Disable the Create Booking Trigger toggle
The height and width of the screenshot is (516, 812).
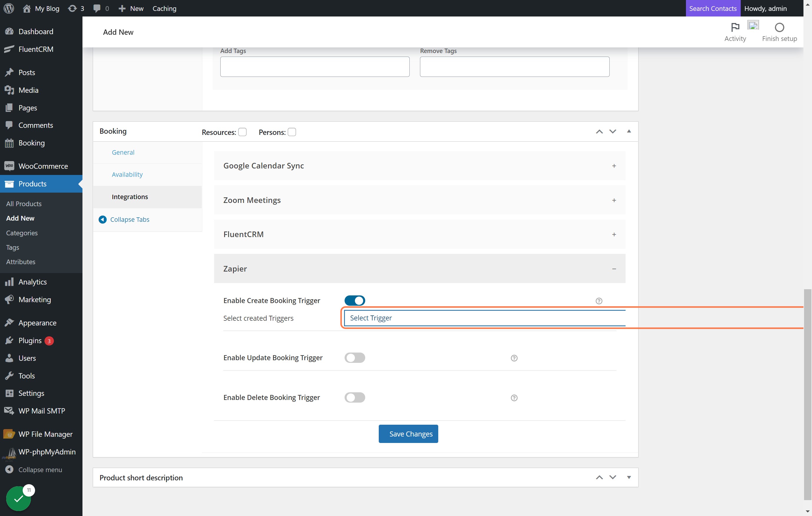click(x=355, y=300)
